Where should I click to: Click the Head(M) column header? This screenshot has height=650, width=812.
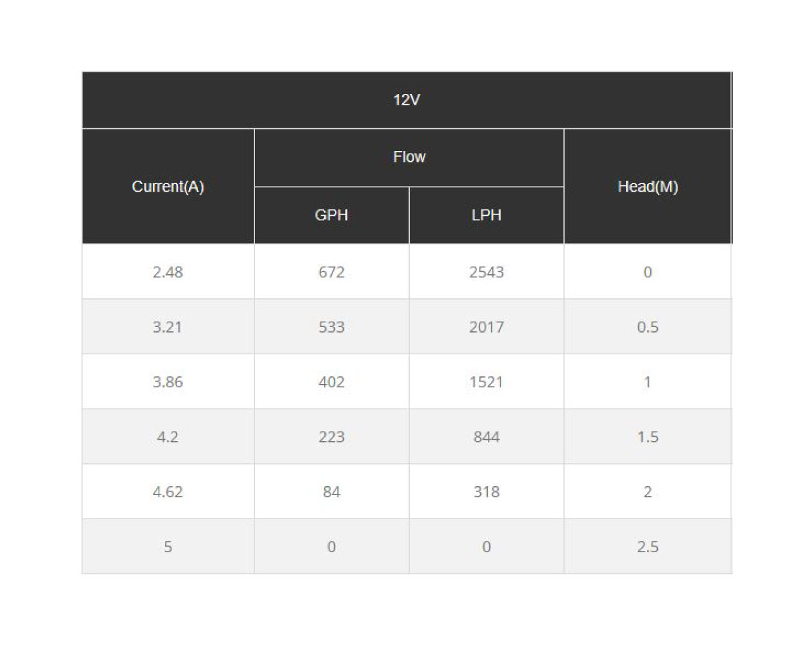648,187
